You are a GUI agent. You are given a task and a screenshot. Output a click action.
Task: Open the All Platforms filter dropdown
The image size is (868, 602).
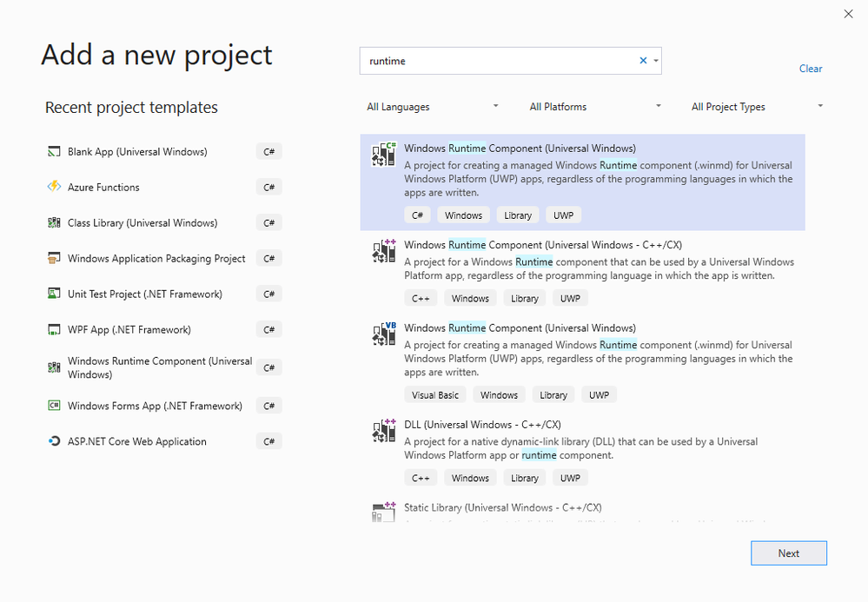click(595, 107)
